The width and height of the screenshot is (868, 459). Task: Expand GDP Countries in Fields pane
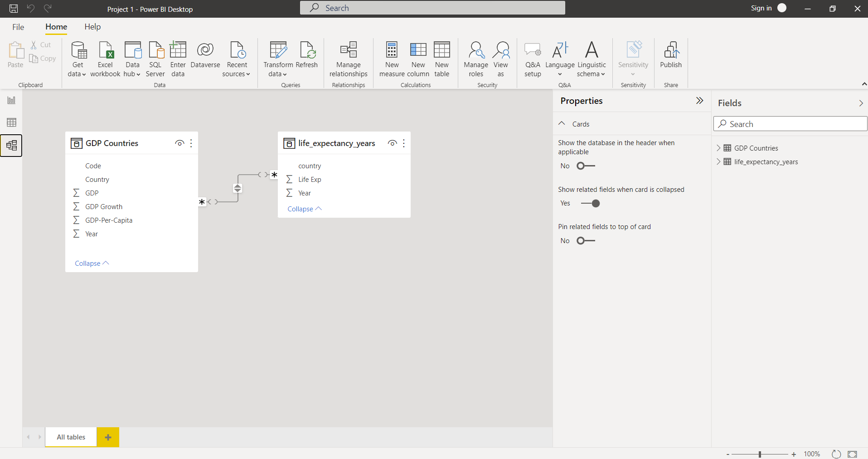coord(718,148)
